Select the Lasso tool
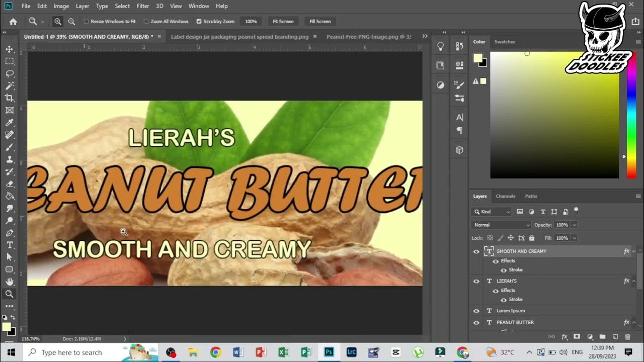This screenshot has height=362, width=644. [x=10, y=73]
